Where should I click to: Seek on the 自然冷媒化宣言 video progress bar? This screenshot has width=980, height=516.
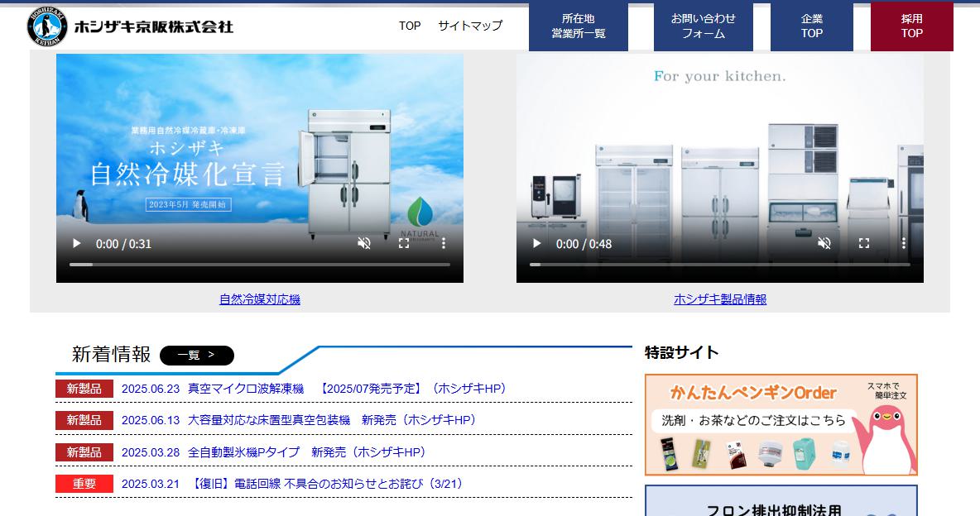click(x=260, y=265)
